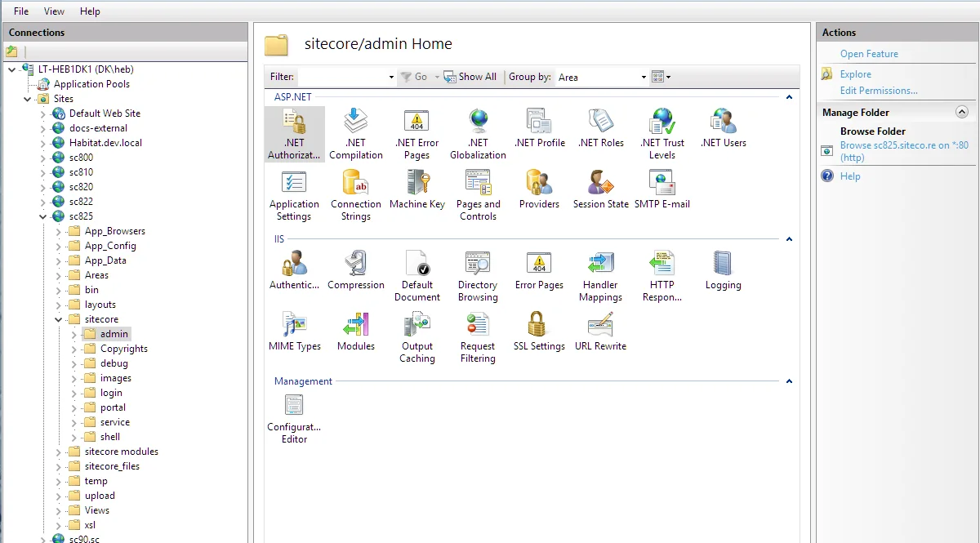Open Compression feature
This screenshot has height=543, width=980.
[x=356, y=270]
